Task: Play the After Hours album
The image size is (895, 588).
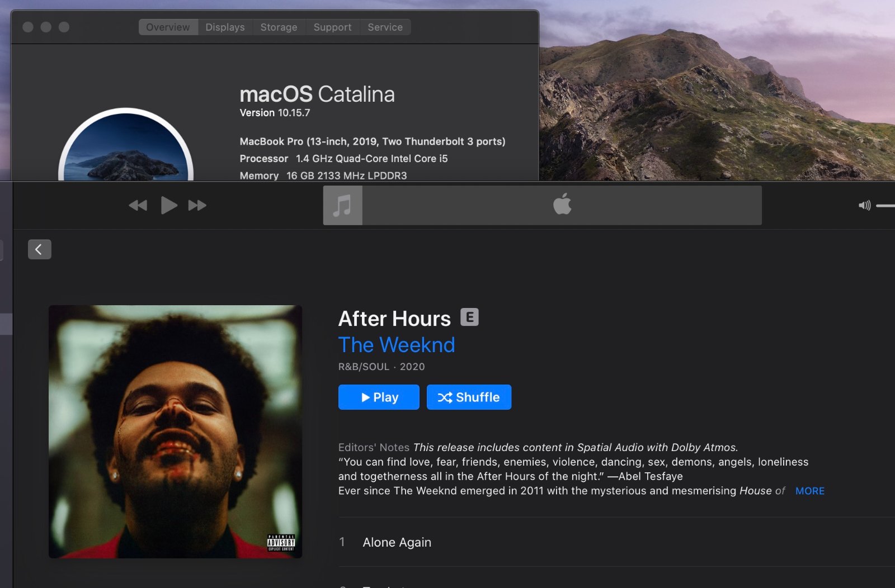Action: click(379, 397)
